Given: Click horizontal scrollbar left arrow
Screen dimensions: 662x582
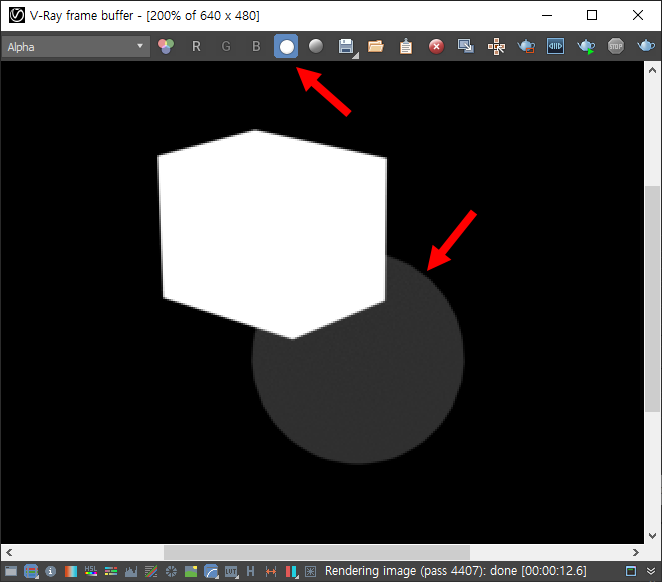Looking at the screenshot, I should [x=9, y=552].
